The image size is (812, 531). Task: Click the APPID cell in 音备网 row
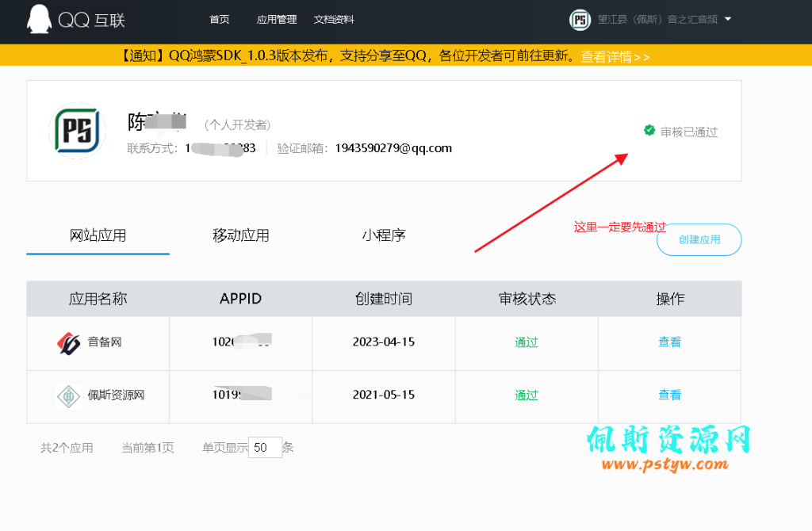point(242,342)
